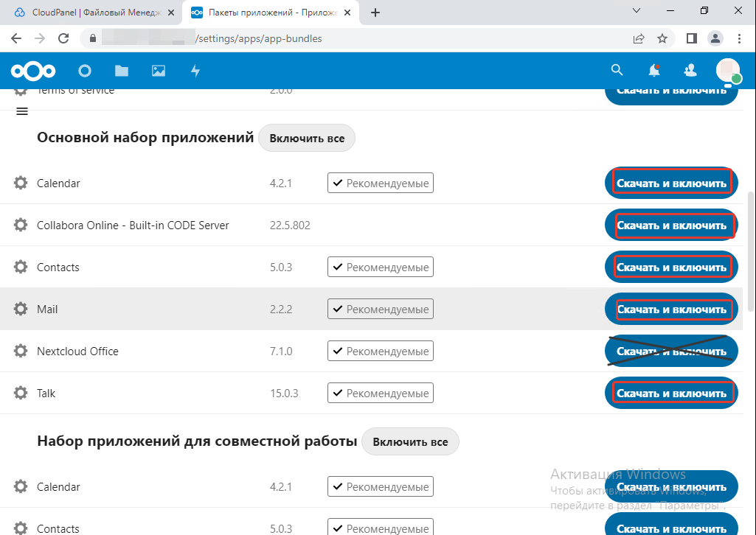Screen dimensions: 756x535
Task: Open a new browser tab
Action: point(375,13)
